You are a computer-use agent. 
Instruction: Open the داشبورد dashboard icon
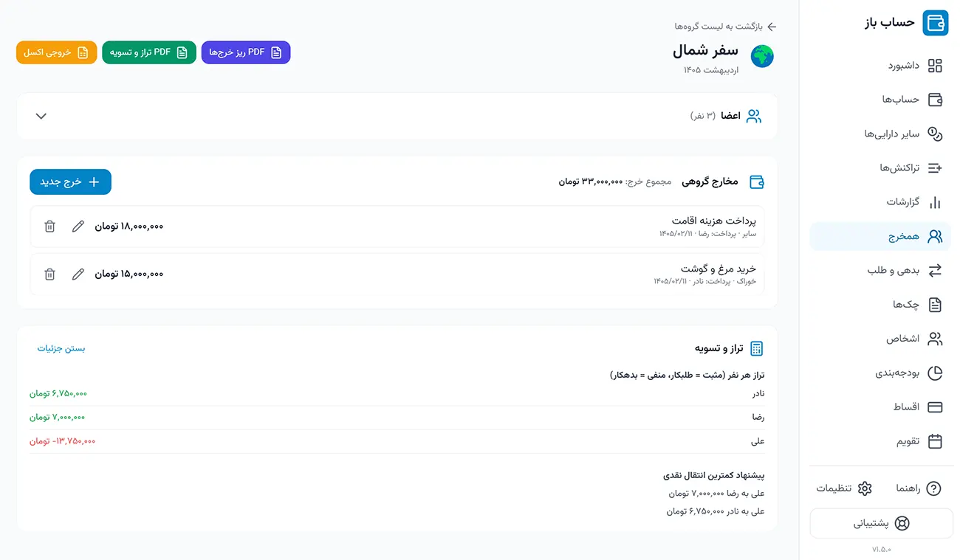(x=935, y=66)
